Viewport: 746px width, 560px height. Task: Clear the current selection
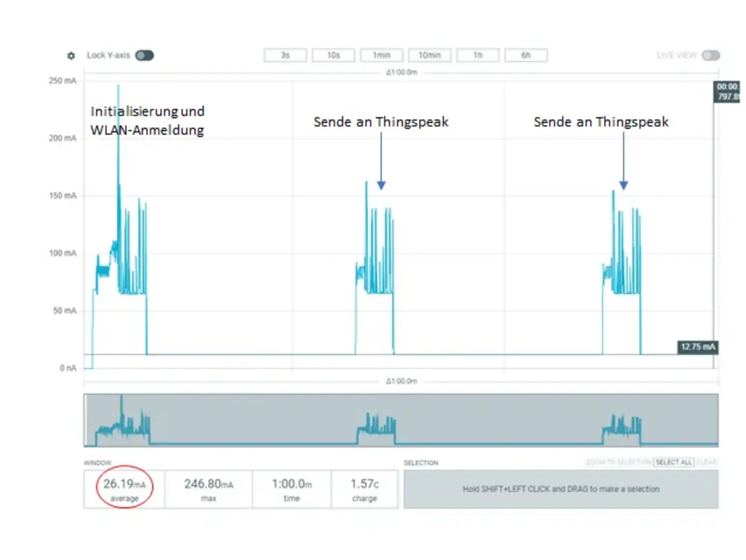point(706,462)
